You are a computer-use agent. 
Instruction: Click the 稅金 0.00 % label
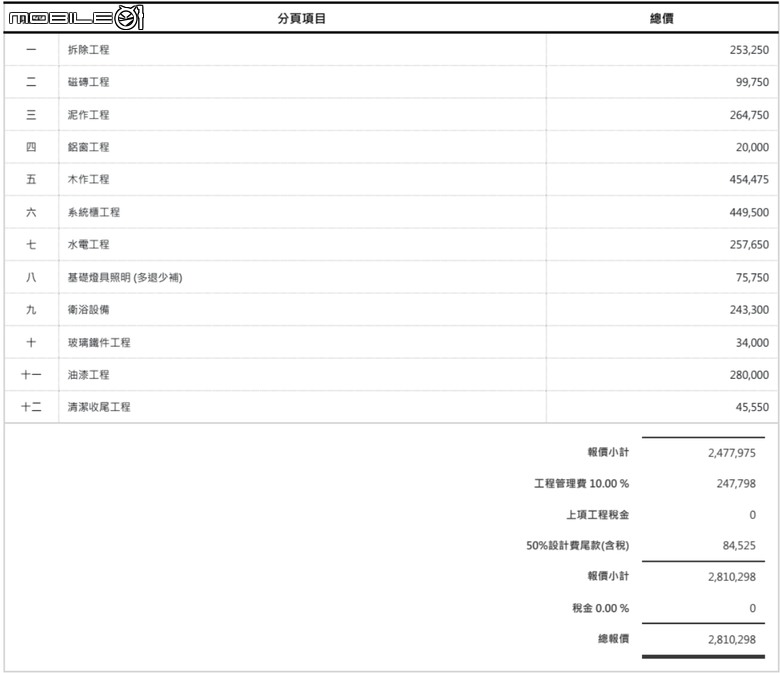pos(600,608)
